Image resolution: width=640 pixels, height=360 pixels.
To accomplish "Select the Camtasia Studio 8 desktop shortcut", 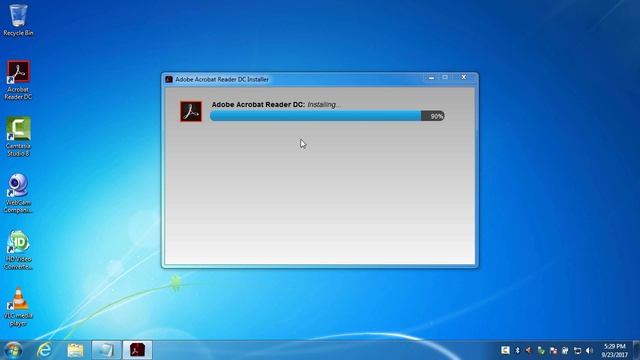I will pyautogui.click(x=18, y=137).
